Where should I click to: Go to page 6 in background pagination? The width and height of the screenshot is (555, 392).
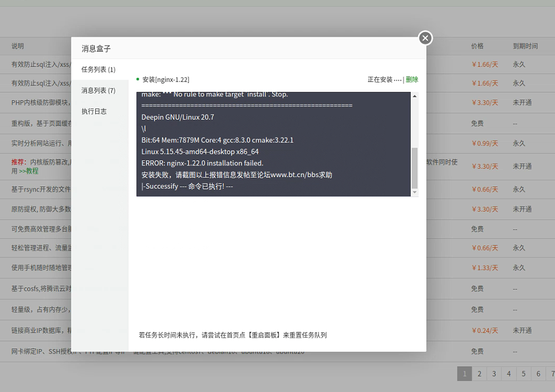pyautogui.click(x=538, y=374)
